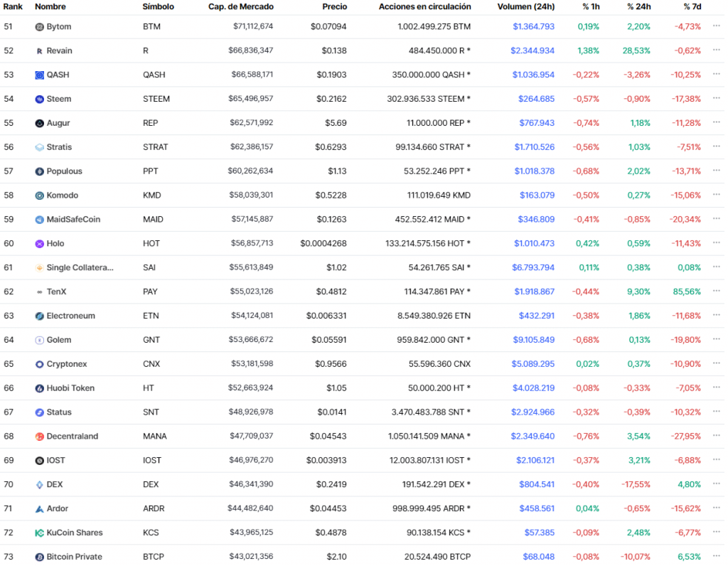Open the three-dot menu in TenX row

[717, 291]
